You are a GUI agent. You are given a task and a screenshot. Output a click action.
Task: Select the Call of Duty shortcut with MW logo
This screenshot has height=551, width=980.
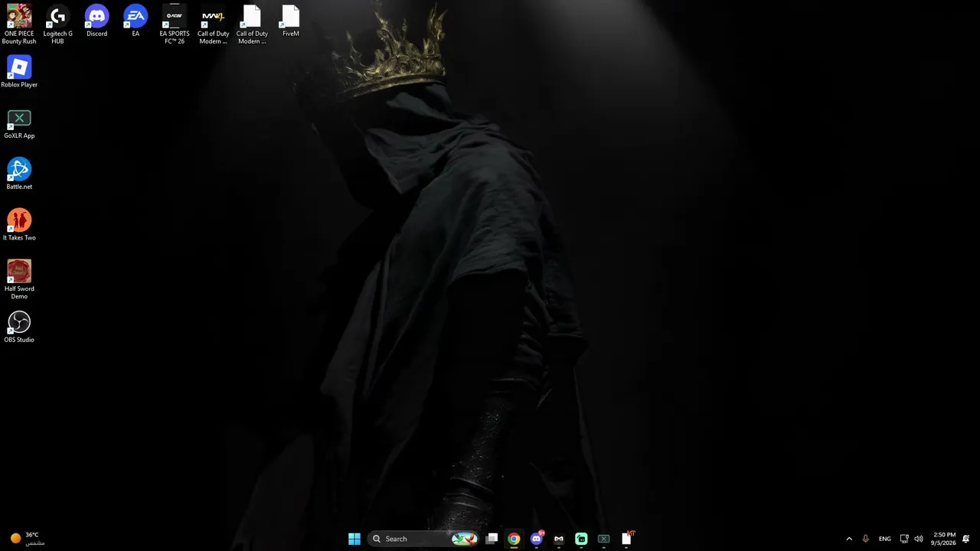(214, 24)
